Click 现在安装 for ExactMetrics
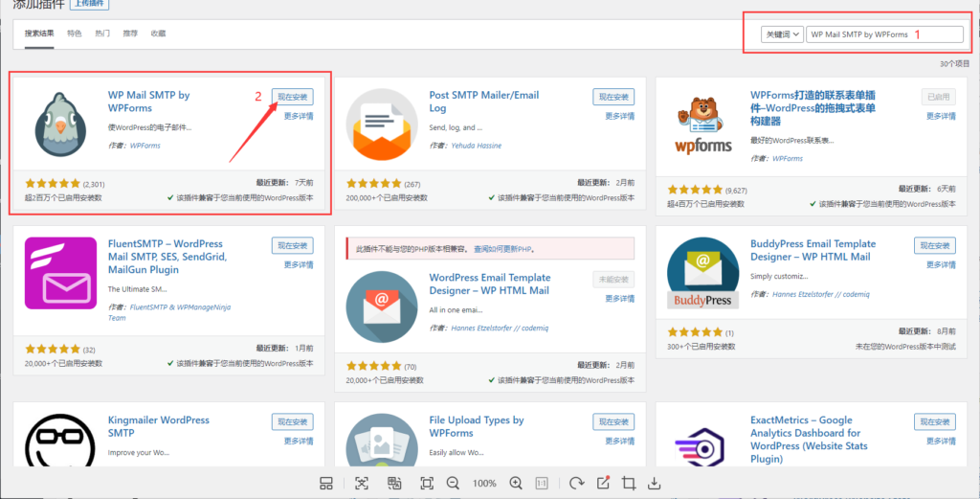This screenshot has height=499, width=980. point(935,421)
